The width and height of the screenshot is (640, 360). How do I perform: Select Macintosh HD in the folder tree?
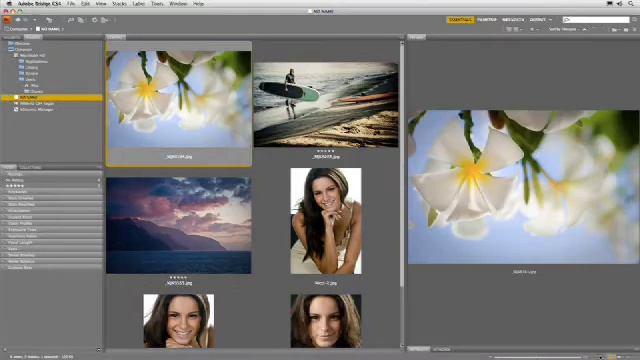33,56
